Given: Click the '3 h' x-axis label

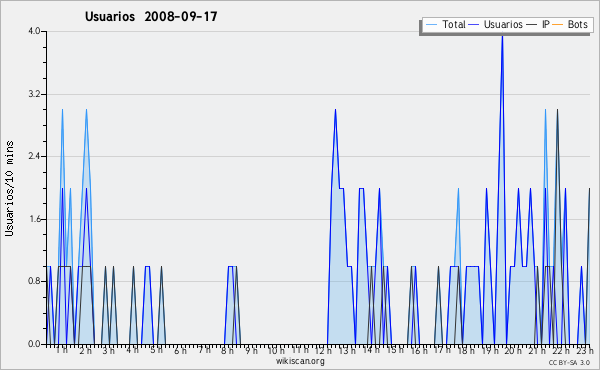Looking at the screenshot, I should (108, 350).
